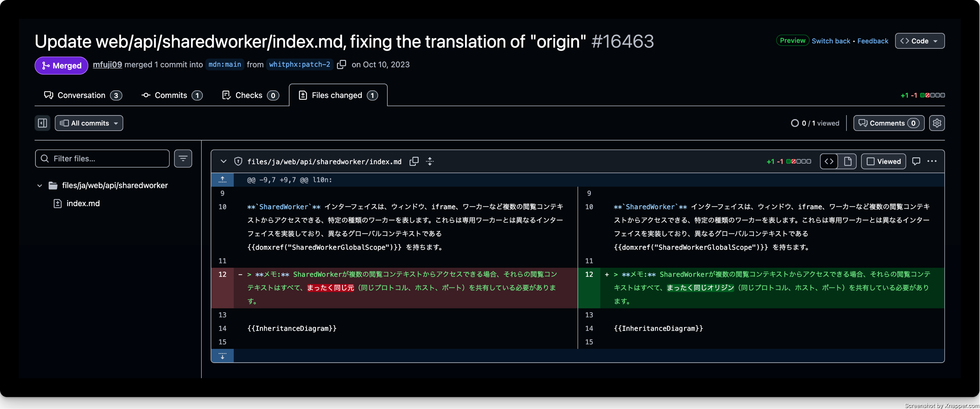Show rich diff document view
The width and height of the screenshot is (980, 409).
coord(848,162)
